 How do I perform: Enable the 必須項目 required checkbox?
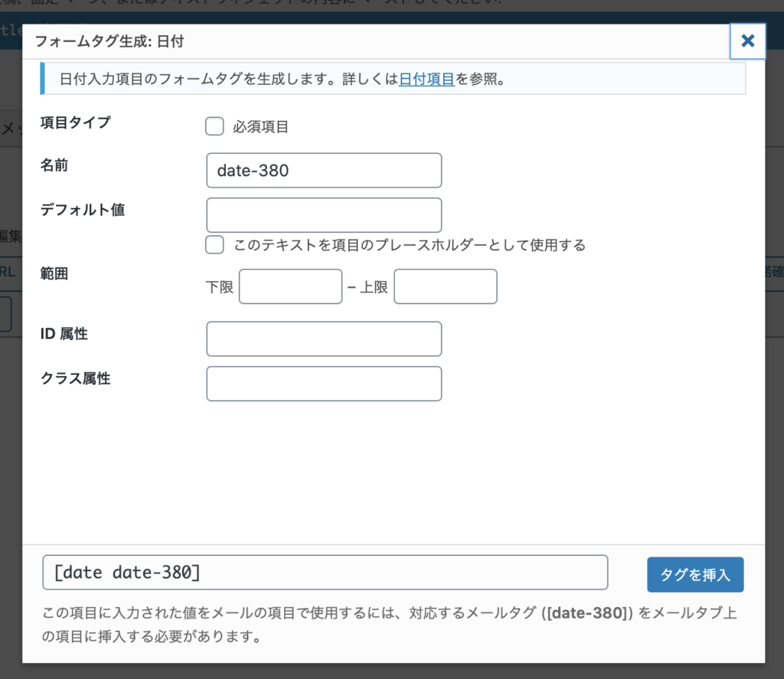coord(214,126)
